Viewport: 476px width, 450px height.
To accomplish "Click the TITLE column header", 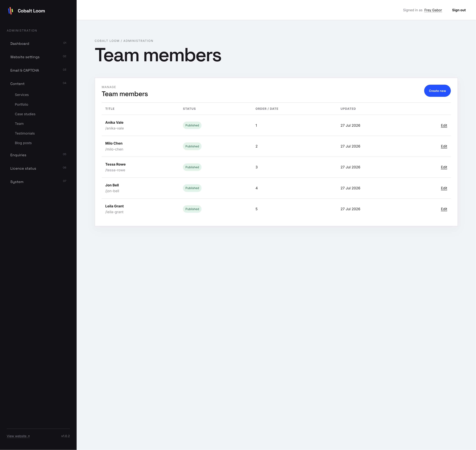I will [x=110, y=109].
